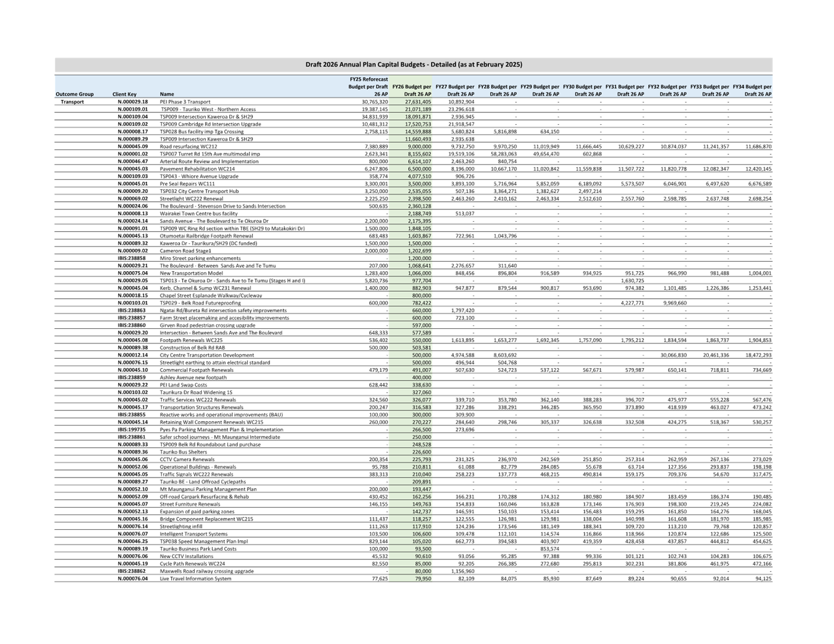Select Ngatai Rd/Bureta Rd intersection safety improvements

pyautogui.click(x=223, y=311)
